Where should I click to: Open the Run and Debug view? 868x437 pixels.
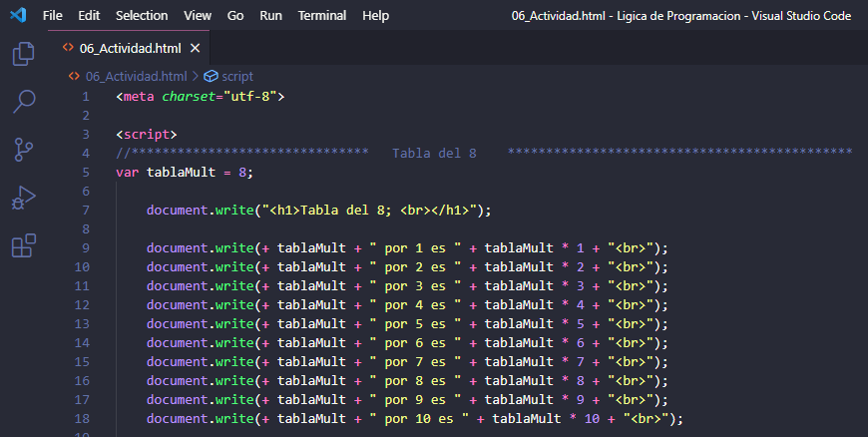[24, 197]
